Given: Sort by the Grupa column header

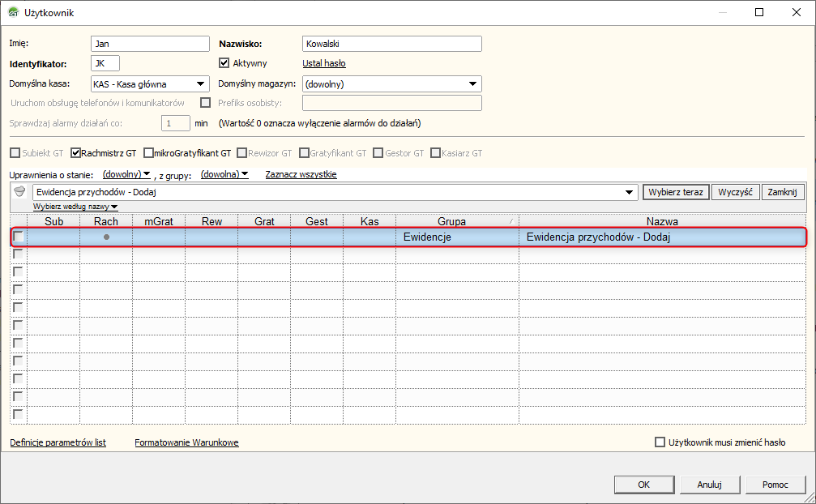Looking at the screenshot, I should [457, 221].
